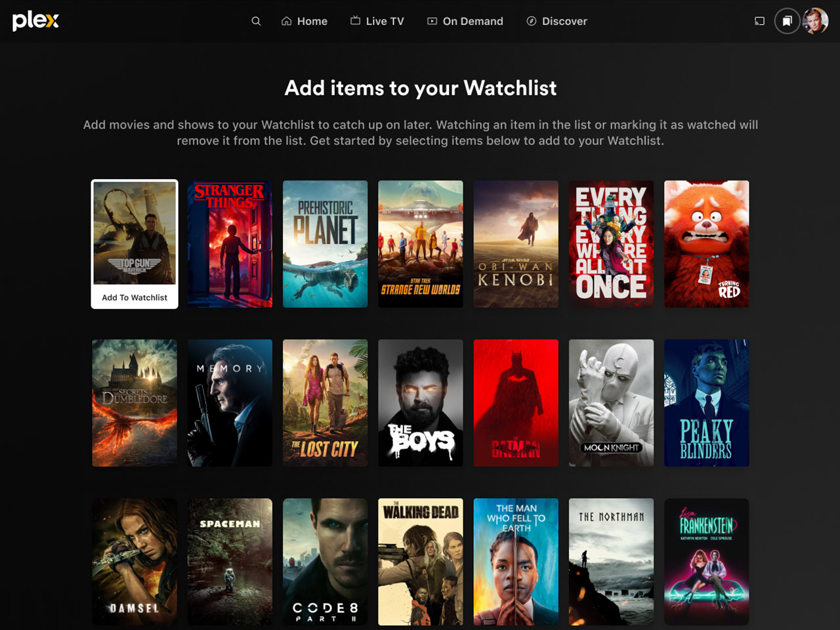840x630 pixels.
Task: Choose The Lost City poster
Action: [x=325, y=403]
